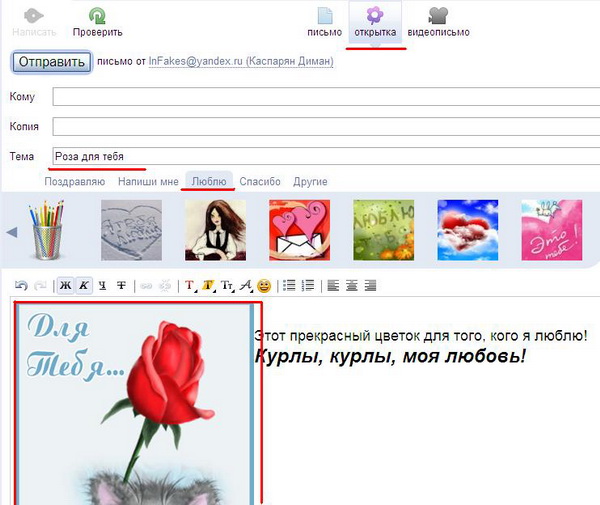Center align text

click(352, 285)
